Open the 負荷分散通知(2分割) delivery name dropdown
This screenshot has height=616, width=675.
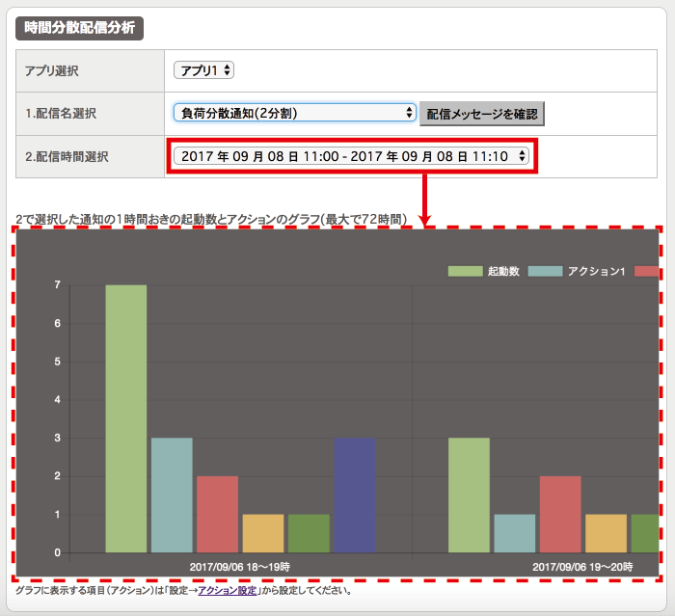pyautogui.click(x=294, y=113)
